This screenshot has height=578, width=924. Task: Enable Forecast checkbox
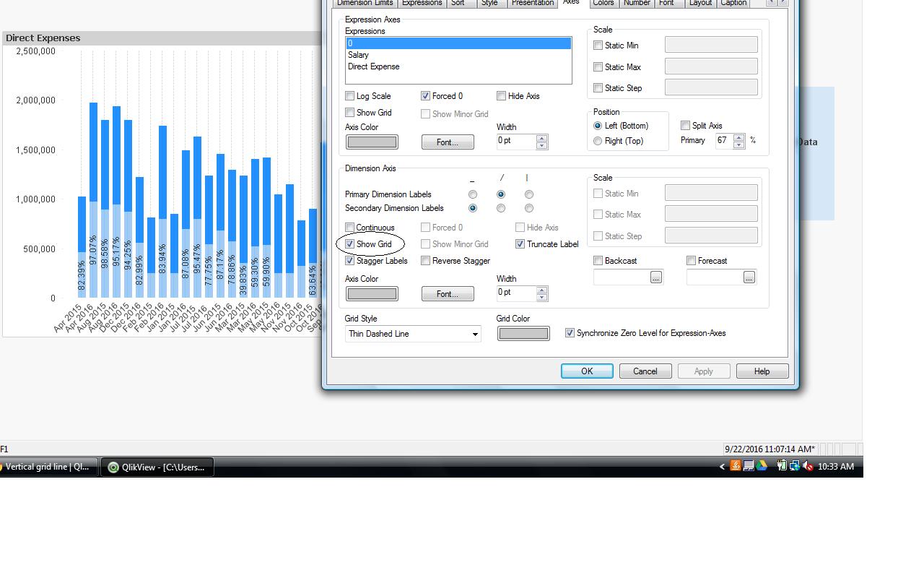pos(691,261)
